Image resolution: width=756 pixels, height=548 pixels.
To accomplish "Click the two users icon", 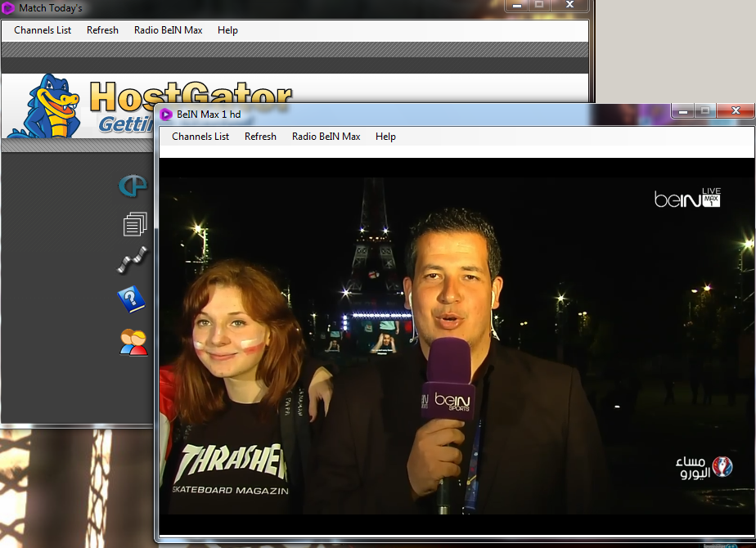I will [x=133, y=342].
